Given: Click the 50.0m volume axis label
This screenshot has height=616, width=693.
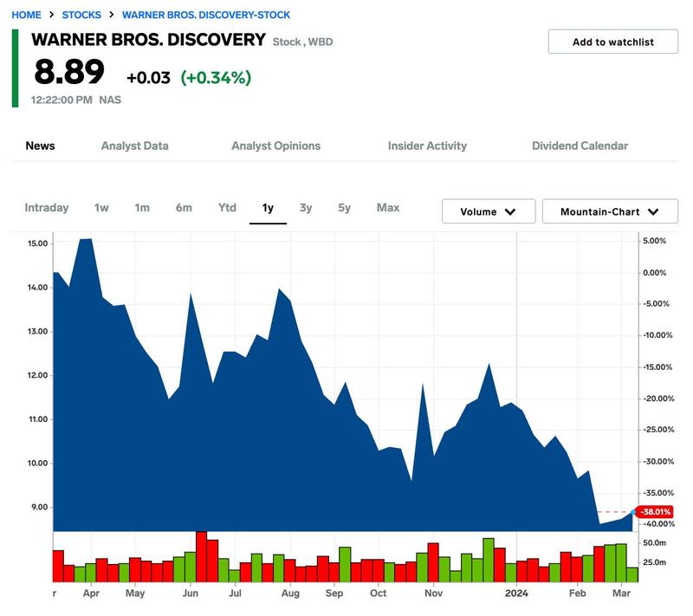Looking at the screenshot, I should (655, 543).
